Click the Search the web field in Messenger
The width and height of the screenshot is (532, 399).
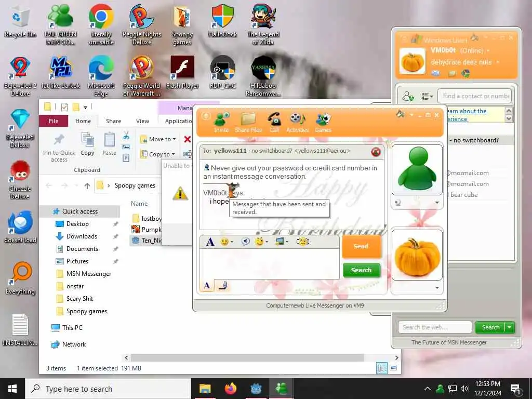click(435, 327)
